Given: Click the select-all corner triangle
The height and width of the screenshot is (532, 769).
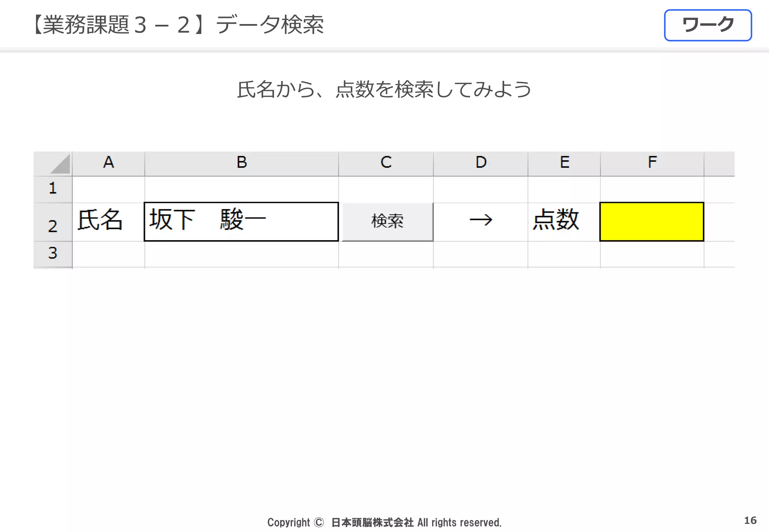Looking at the screenshot, I should click(x=60, y=164).
